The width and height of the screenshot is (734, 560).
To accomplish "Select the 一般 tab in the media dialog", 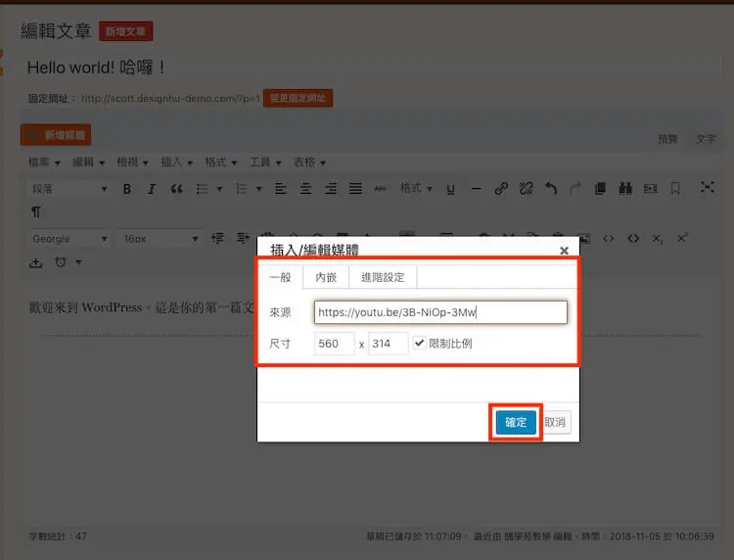I will pyautogui.click(x=281, y=277).
